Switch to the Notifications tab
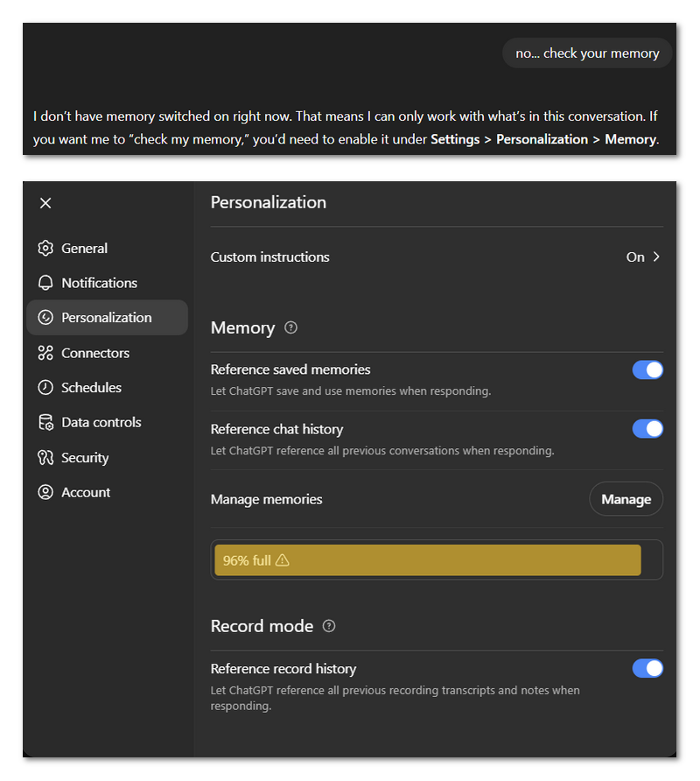Image resolution: width=700 pixels, height=781 pixels. click(107, 283)
